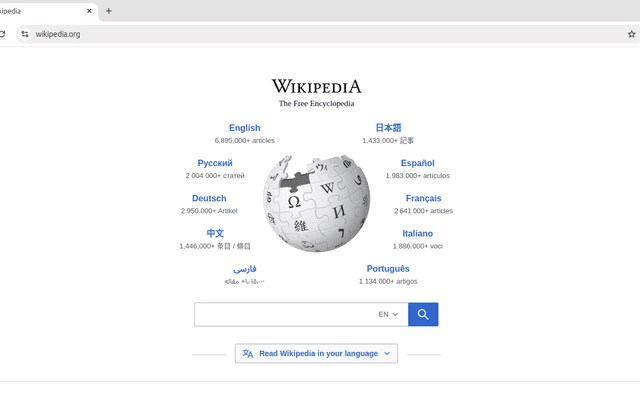Click the text "6,895,000+ articles"
This screenshot has height=400, width=640.
pyautogui.click(x=244, y=140)
